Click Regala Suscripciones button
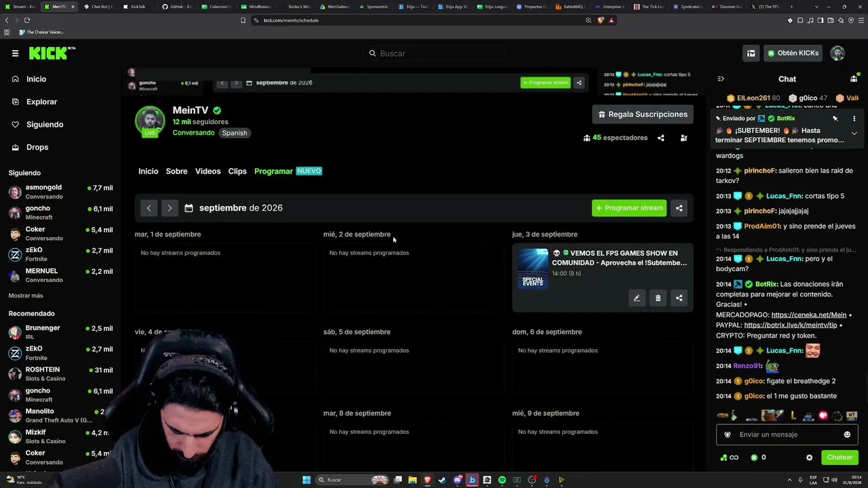The height and width of the screenshot is (488, 868). click(x=643, y=115)
